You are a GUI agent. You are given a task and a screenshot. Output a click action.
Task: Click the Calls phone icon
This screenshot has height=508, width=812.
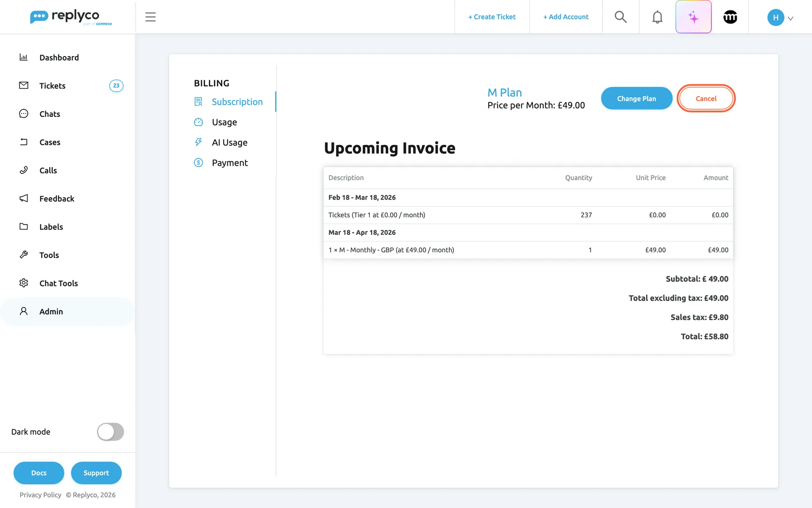click(23, 170)
